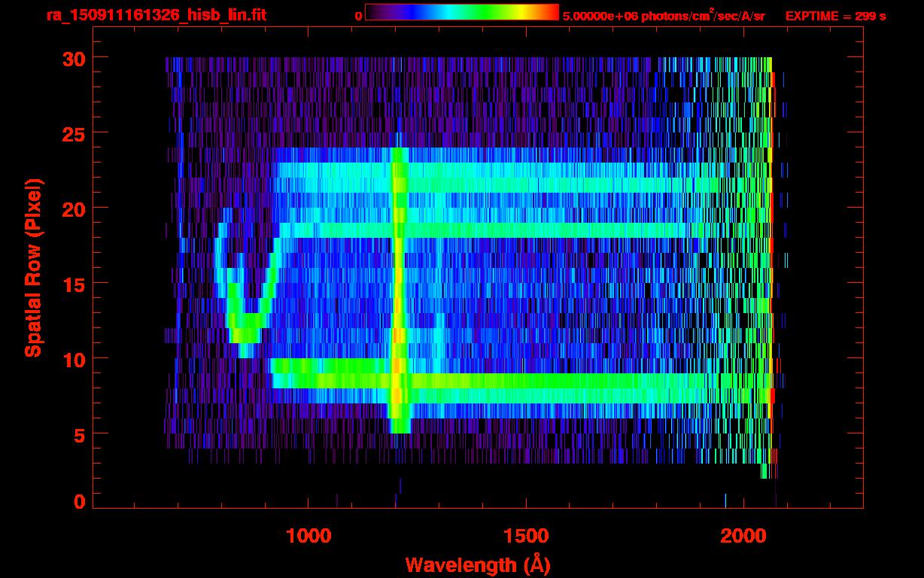The width and height of the screenshot is (924, 578).
Task: Click the colorbar minimum label 0
Action: tap(358, 16)
